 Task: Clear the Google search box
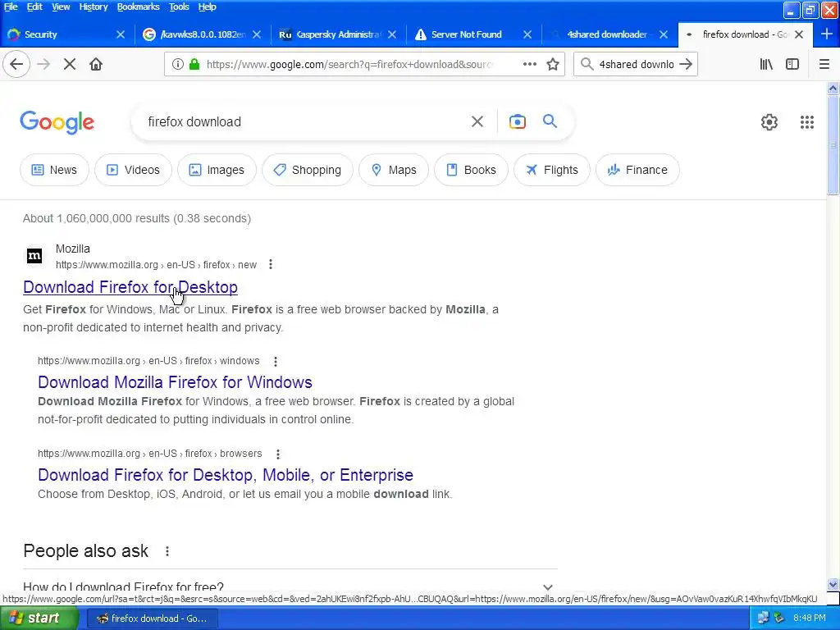[477, 121]
